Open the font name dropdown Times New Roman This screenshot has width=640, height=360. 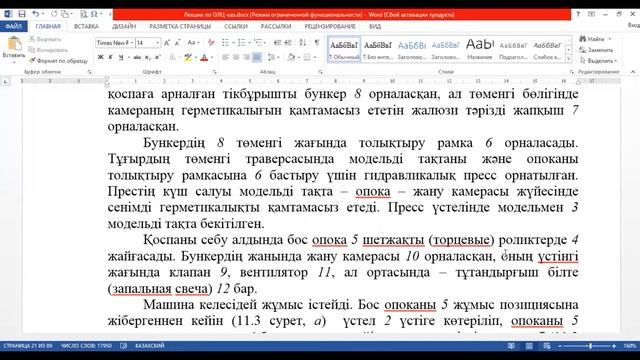(x=132, y=42)
